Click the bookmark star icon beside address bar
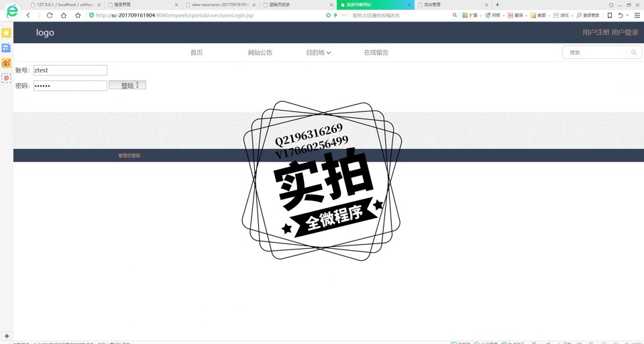Viewport: 644px width, 344px height. click(78, 15)
